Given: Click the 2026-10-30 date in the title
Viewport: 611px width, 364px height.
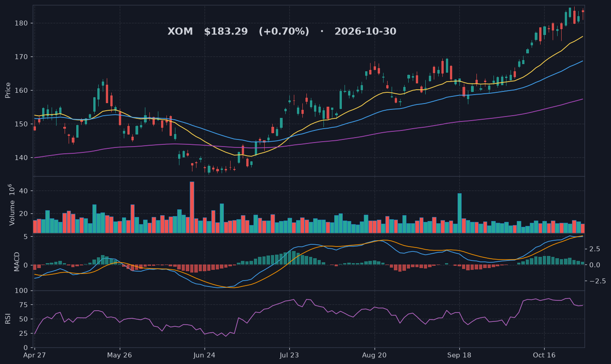Looking at the screenshot, I should [366, 32].
